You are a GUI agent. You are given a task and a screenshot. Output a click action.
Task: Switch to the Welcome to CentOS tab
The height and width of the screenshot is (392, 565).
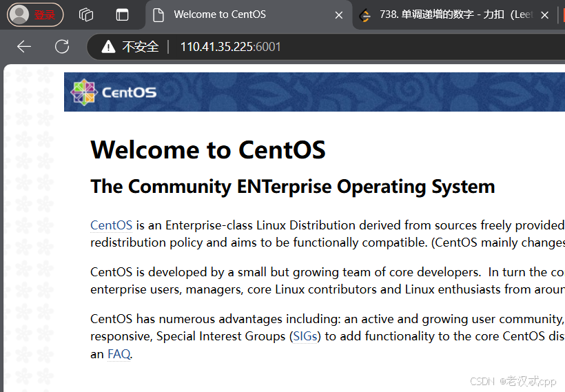click(x=249, y=14)
